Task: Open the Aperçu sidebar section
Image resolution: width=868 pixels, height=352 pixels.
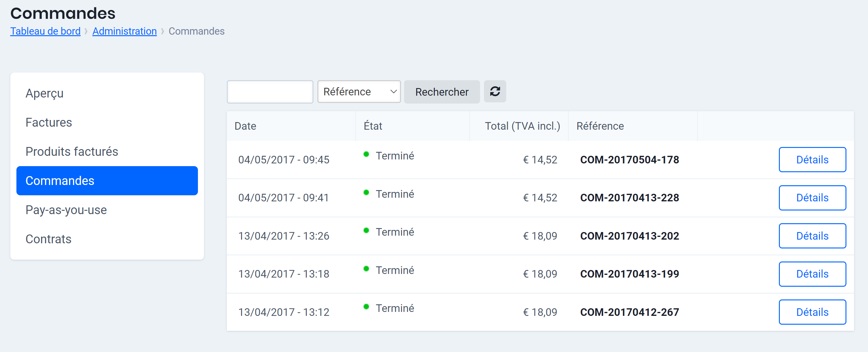Action: pyautogui.click(x=44, y=93)
